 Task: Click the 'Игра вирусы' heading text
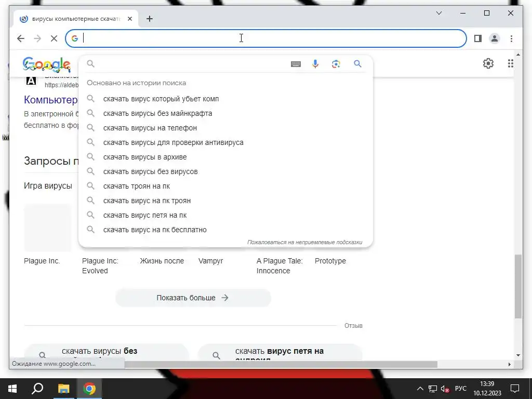[x=48, y=185]
